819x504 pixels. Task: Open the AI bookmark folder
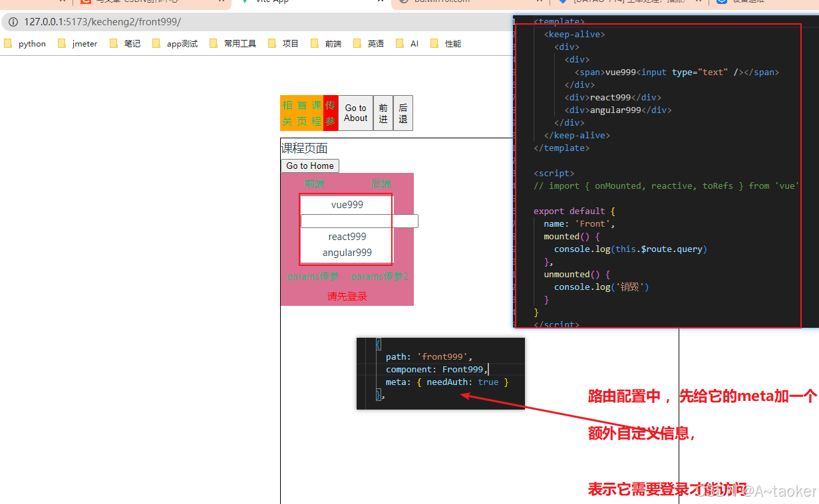tap(407, 44)
